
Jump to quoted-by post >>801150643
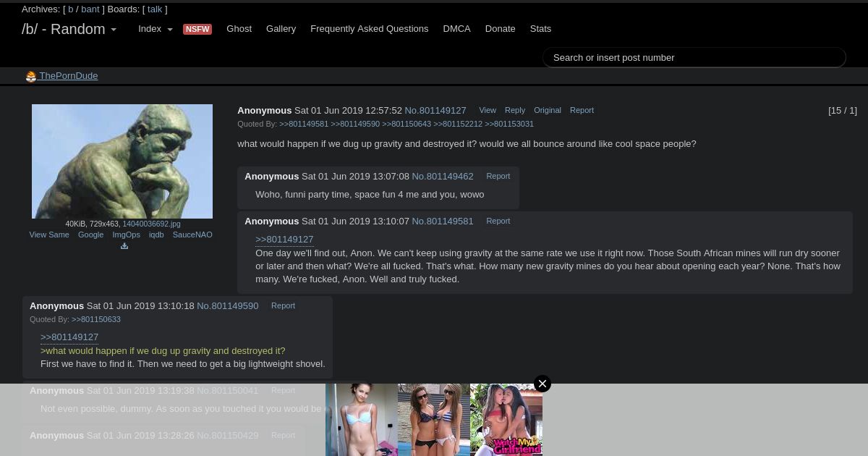407,124
